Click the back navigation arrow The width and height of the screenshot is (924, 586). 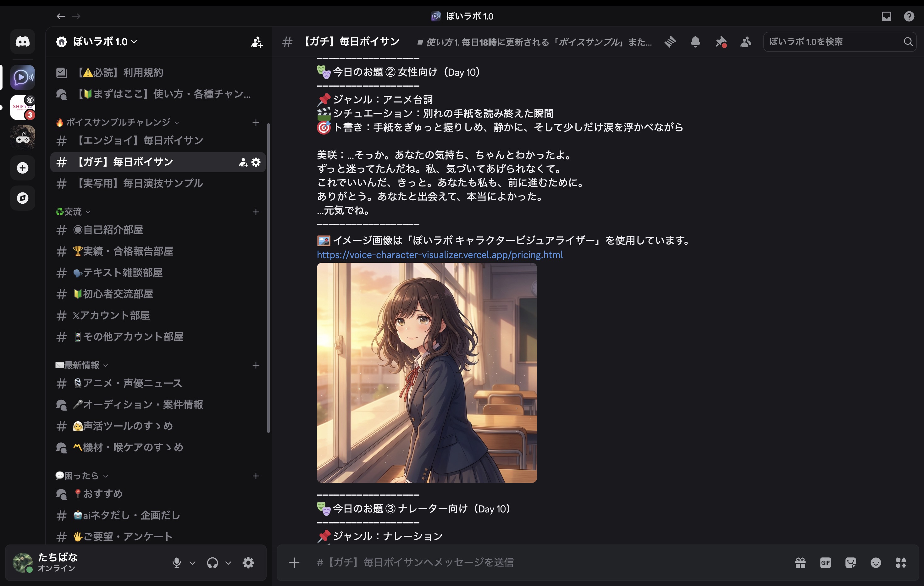pyautogui.click(x=61, y=16)
